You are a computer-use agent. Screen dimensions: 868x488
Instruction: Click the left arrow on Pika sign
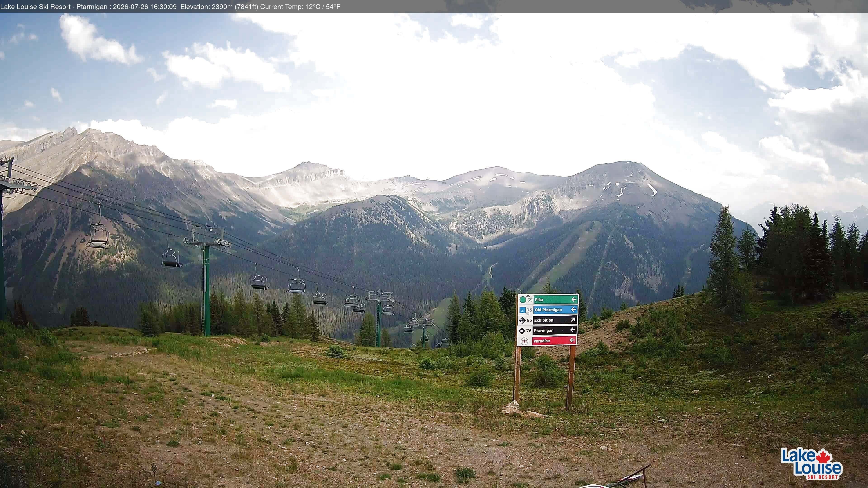pyautogui.click(x=574, y=299)
